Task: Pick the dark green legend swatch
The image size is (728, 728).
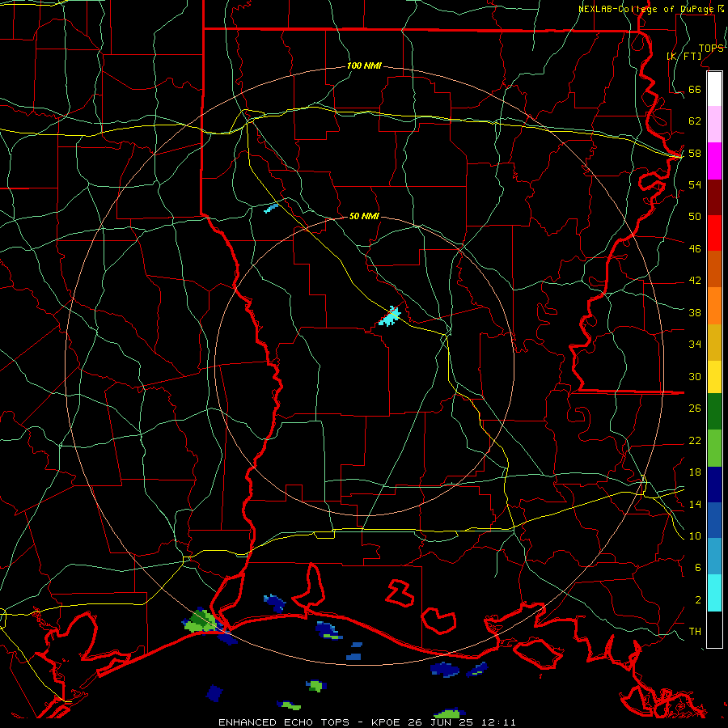Action: pos(714,412)
